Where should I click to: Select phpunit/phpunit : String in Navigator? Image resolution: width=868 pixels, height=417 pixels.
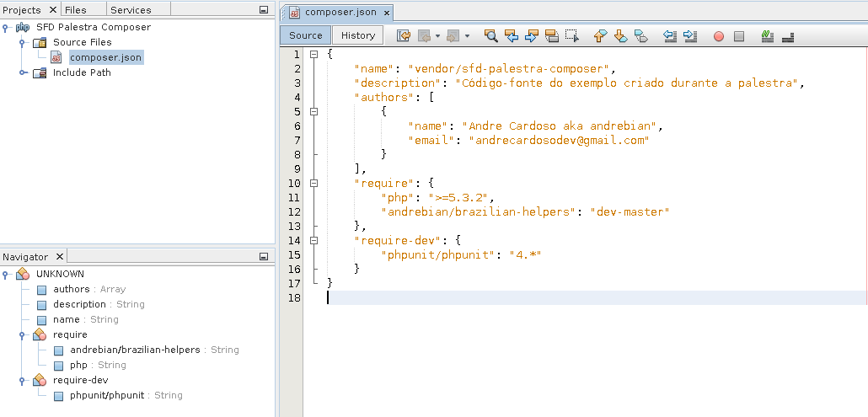(126, 395)
